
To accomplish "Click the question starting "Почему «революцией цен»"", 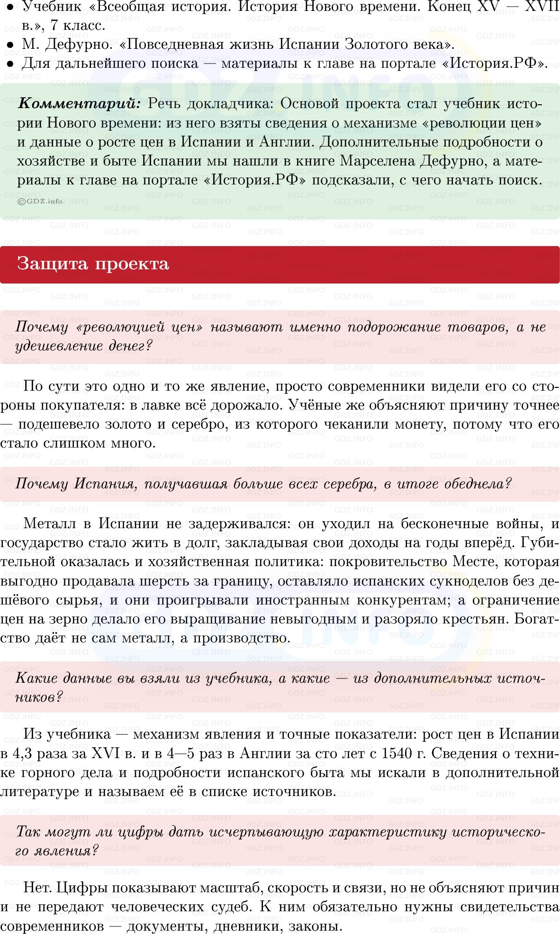I will (280, 336).
